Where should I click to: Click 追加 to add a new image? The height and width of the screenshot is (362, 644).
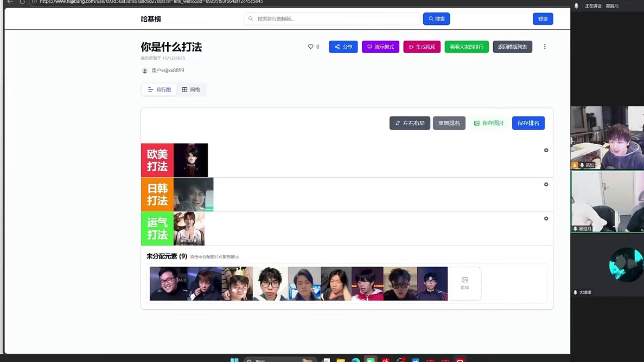coord(464,283)
